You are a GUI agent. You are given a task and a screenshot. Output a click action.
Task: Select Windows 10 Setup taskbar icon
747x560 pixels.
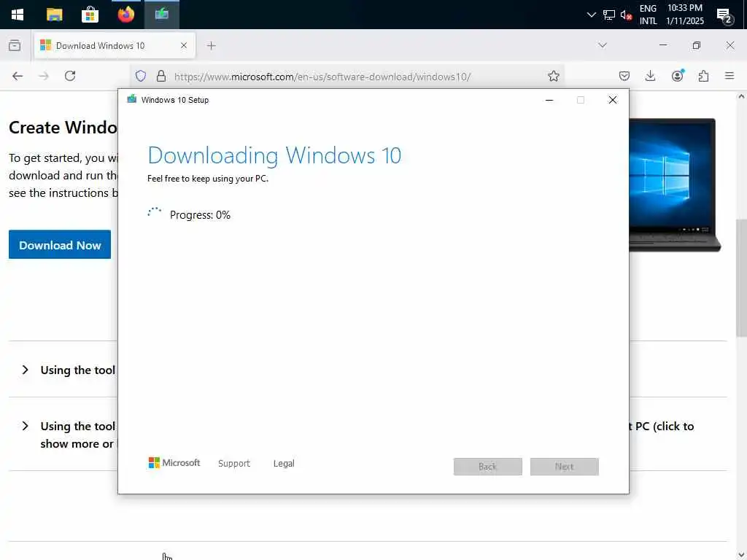click(162, 15)
